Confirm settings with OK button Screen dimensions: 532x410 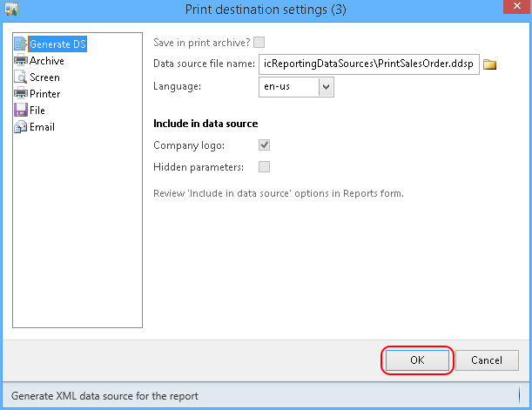point(417,360)
